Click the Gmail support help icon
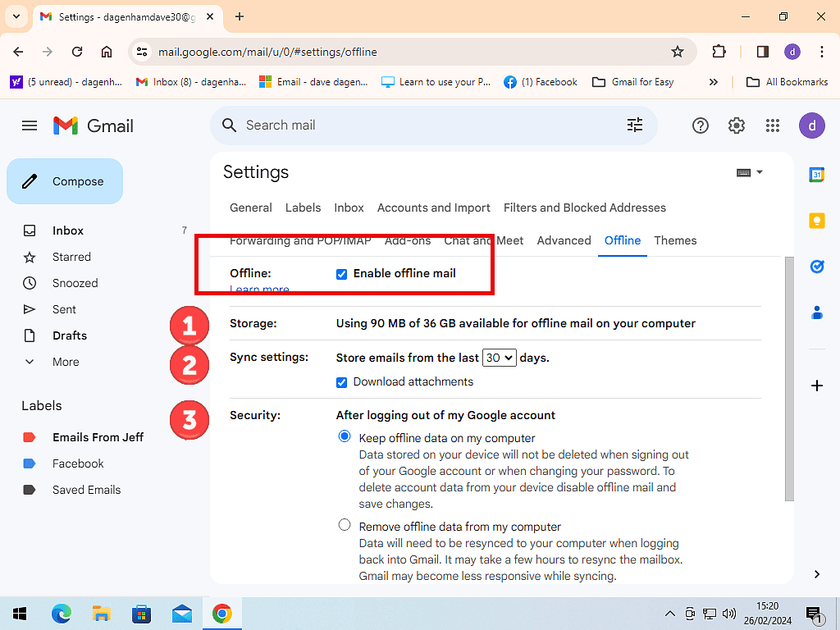The image size is (840, 630). click(x=700, y=126)
